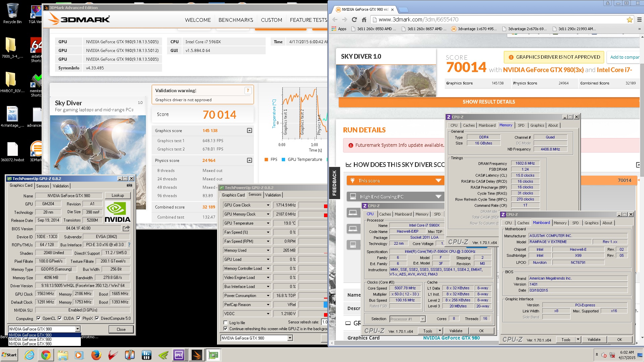Click the Sky Diver 1.0 thumbnail on webpage
This screenshot has width=644, height=362.
pyautogui.click(x=386, y=81)
